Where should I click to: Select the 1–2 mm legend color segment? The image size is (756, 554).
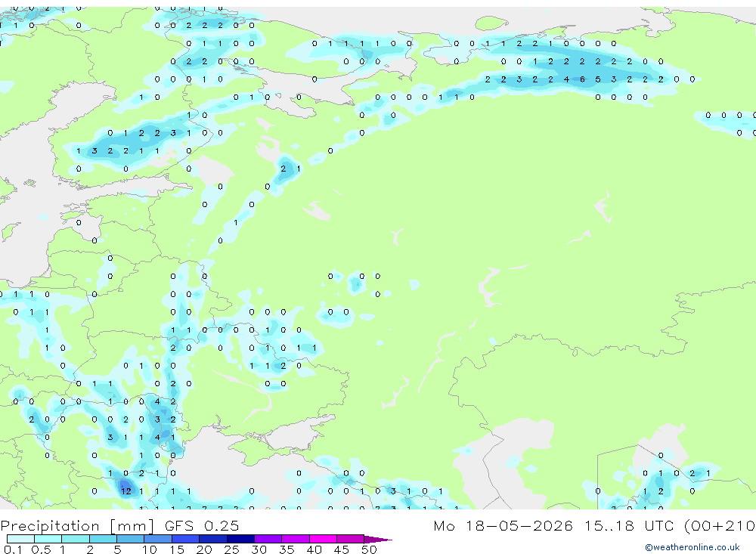pos(76,539)
